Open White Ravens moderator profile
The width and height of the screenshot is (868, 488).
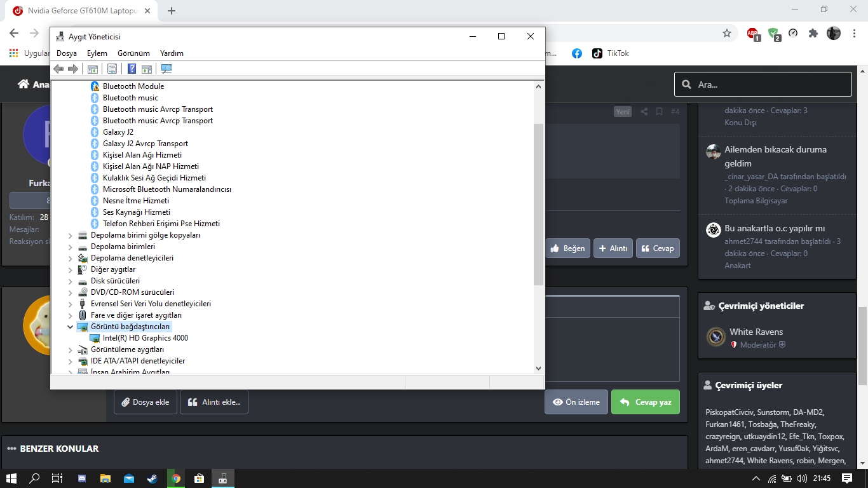point(756,332)
